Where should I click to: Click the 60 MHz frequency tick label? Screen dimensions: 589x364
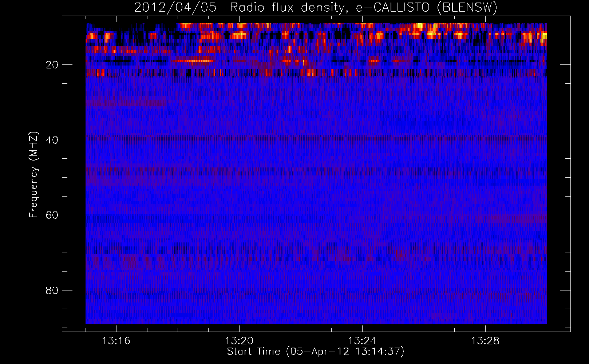[x=52, y=215]
